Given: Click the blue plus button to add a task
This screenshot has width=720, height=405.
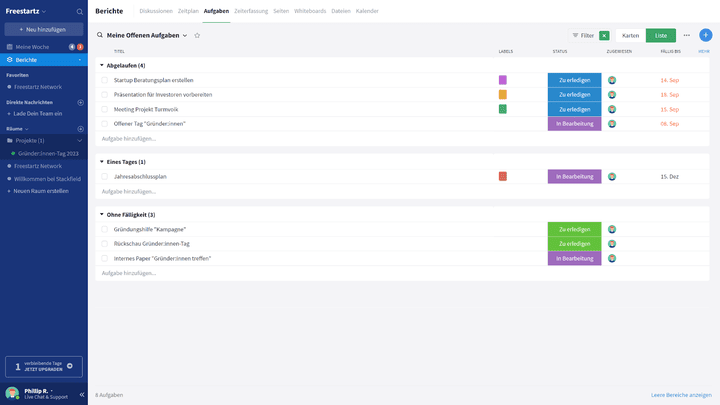Looking at the screenshot, I should pyautogui.click(x=705, y=35).
